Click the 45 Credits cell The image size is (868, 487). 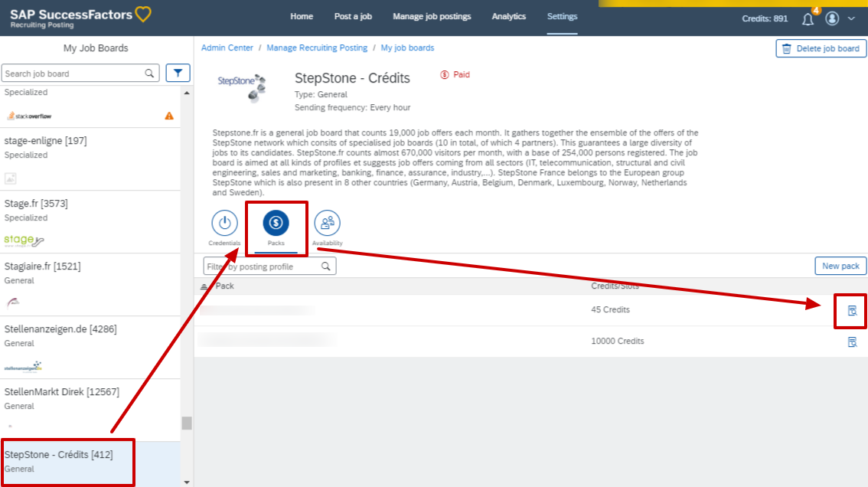pos(610,309)
